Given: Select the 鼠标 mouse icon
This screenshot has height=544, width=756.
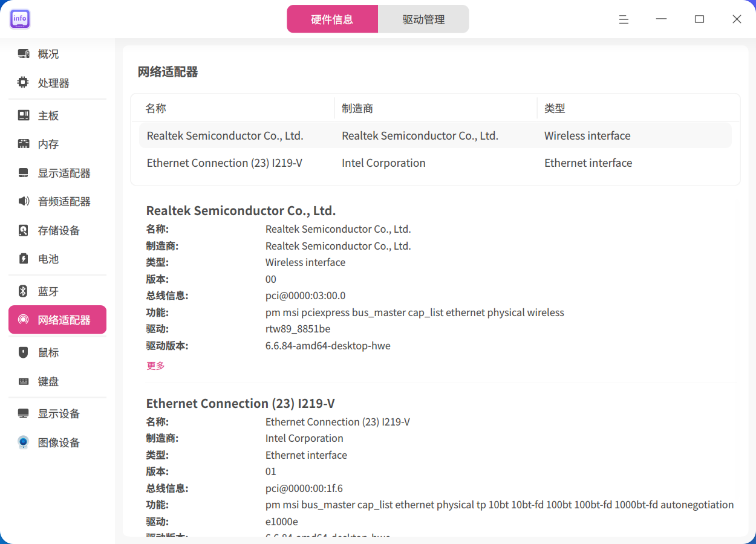Looking at the screenshot, I should [24, 352].
